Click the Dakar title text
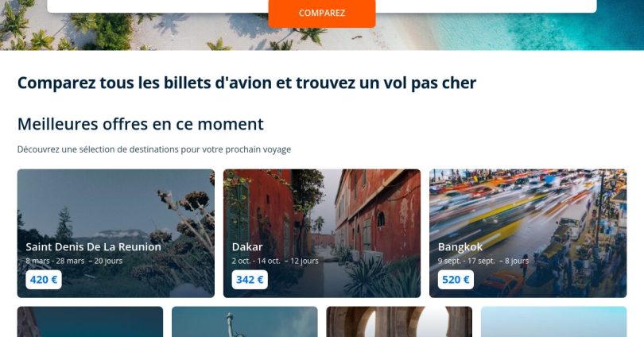This screenshot has height=337, width=644. click(247, 246)
